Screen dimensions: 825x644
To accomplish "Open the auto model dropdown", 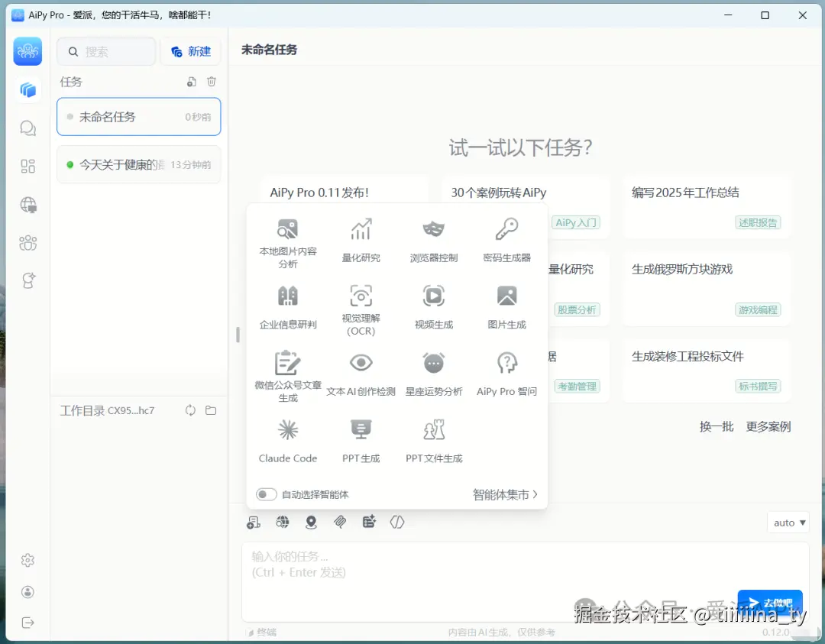I will coord(788,523).
